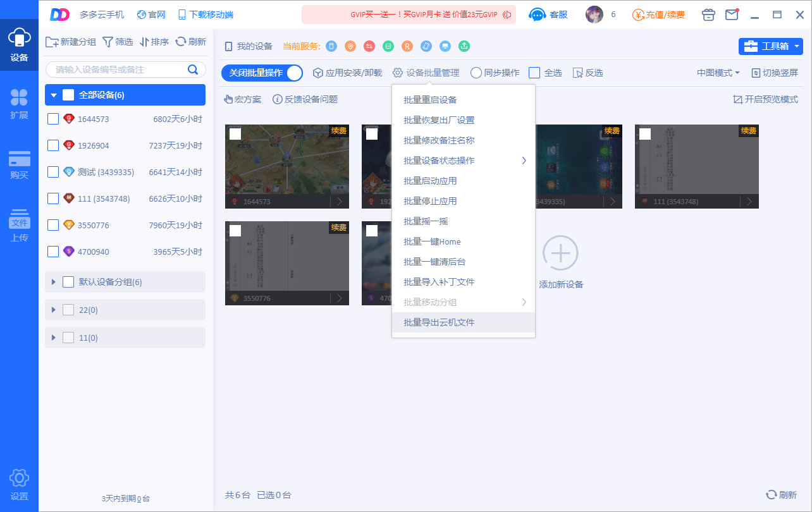Click the 添加新设备 plus tile
Image resolution: width=812 pixels, height=512 pixels.
pyautogui.click(x=560, y=253)
